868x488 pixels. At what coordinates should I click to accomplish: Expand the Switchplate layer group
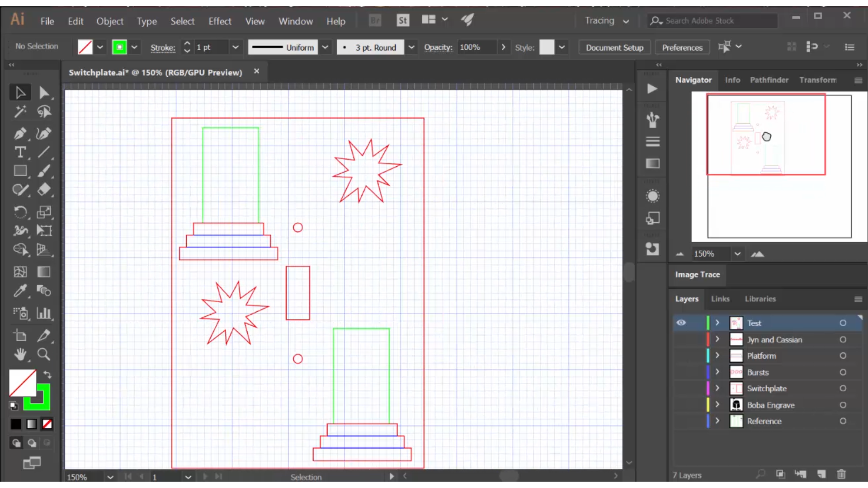pos(717,388)
